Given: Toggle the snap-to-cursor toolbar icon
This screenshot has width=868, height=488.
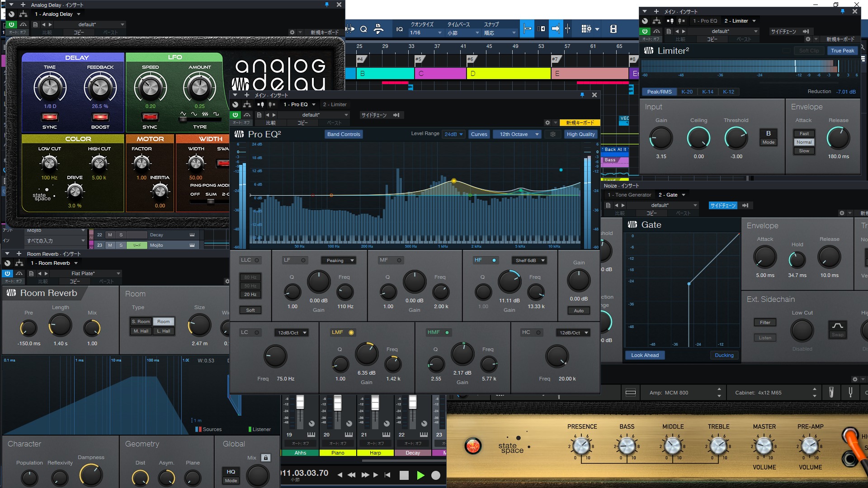Looking at the screenshot, I should point(527,29).
